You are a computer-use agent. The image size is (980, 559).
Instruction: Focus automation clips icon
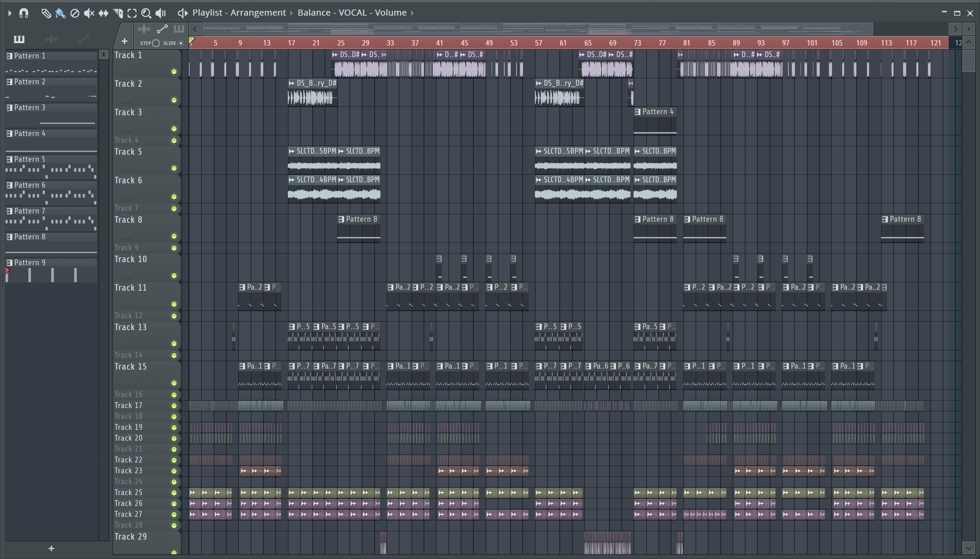coord(162,29)
